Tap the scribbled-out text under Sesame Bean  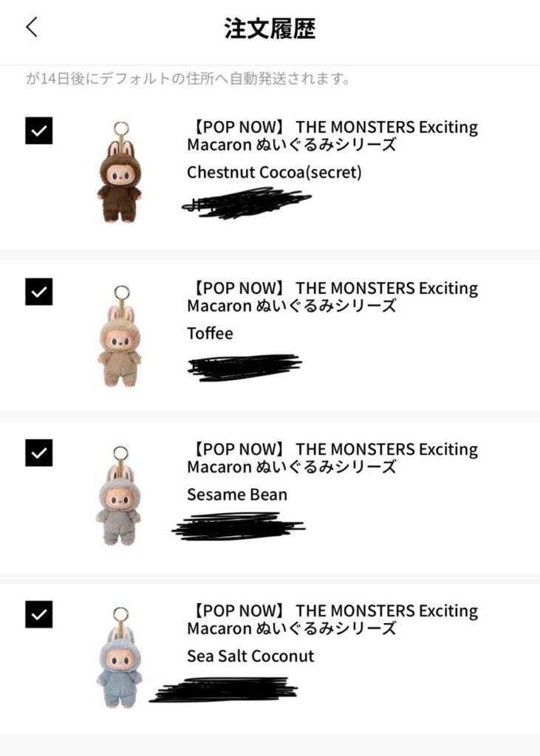point(238,526)
